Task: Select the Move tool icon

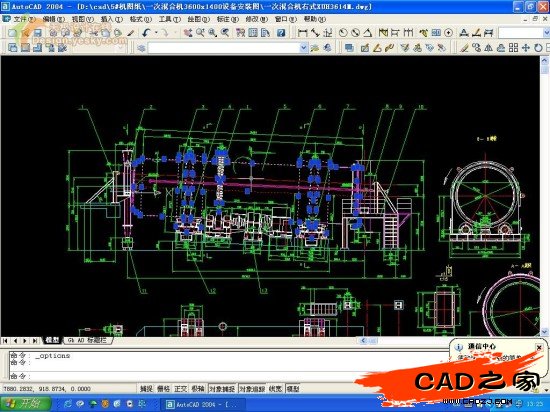Action: click(x=525, y=48)
